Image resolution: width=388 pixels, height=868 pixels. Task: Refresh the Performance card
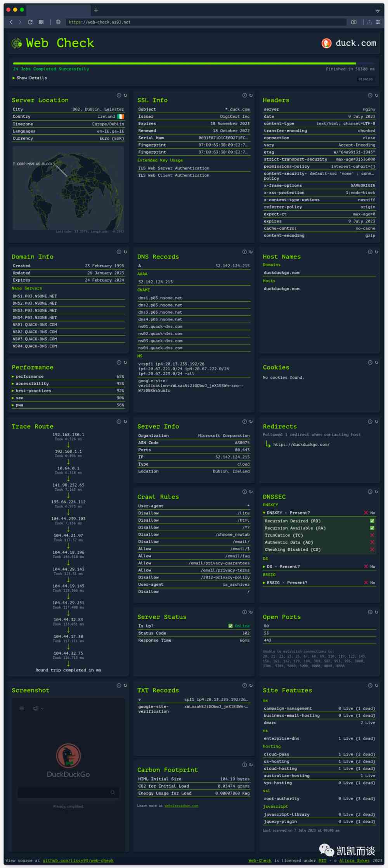[x=125, y=363]
